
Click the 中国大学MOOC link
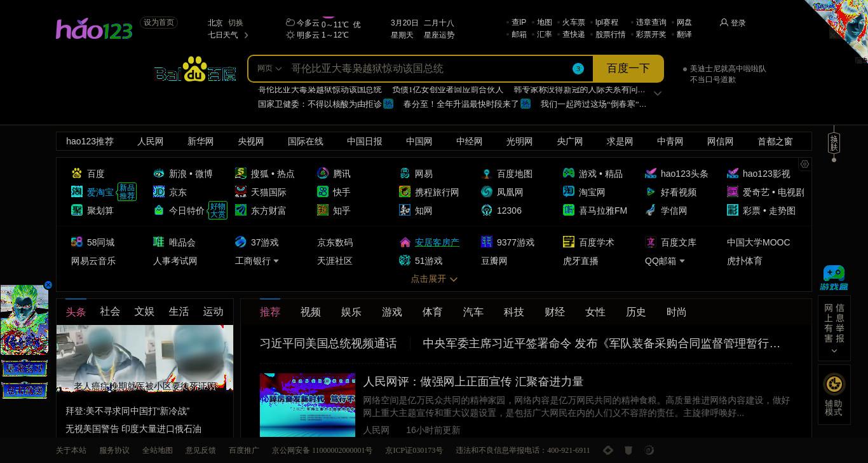coord(759,242)
